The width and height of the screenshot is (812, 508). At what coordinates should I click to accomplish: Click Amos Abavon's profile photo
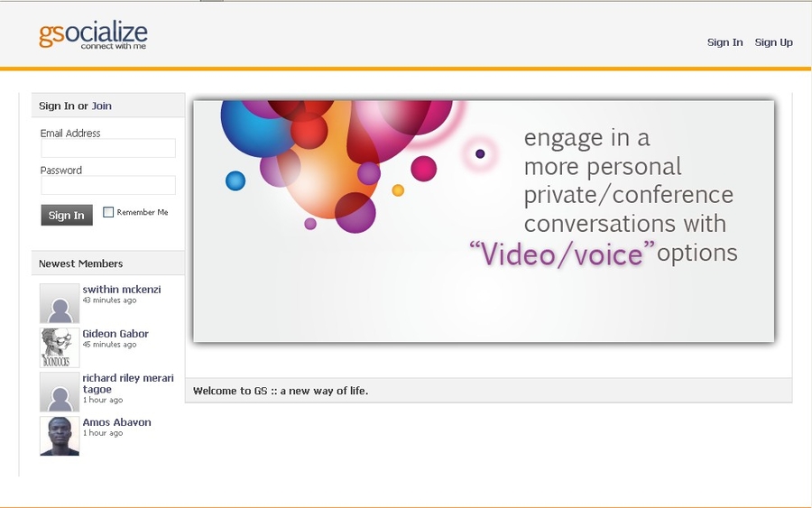click(60, 436)
